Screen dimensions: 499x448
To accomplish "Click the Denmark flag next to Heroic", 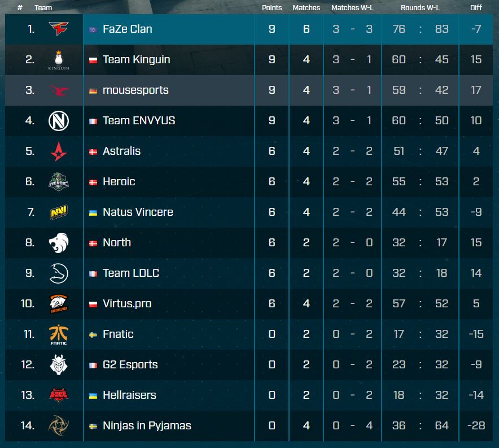I will point(93,182).
